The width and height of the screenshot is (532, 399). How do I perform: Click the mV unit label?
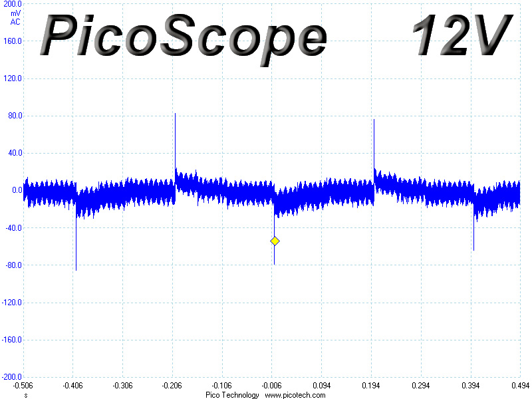click(x=15, y=13)
